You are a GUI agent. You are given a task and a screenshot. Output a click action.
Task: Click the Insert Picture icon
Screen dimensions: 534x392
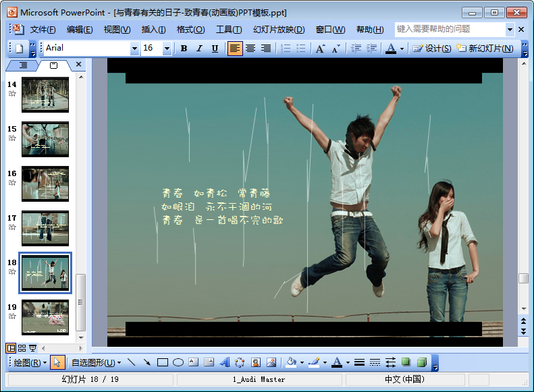coord(271,362)
